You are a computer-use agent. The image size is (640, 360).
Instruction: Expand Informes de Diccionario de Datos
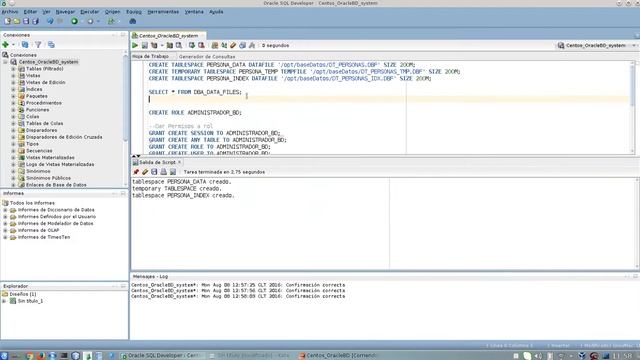coord(5,210)
